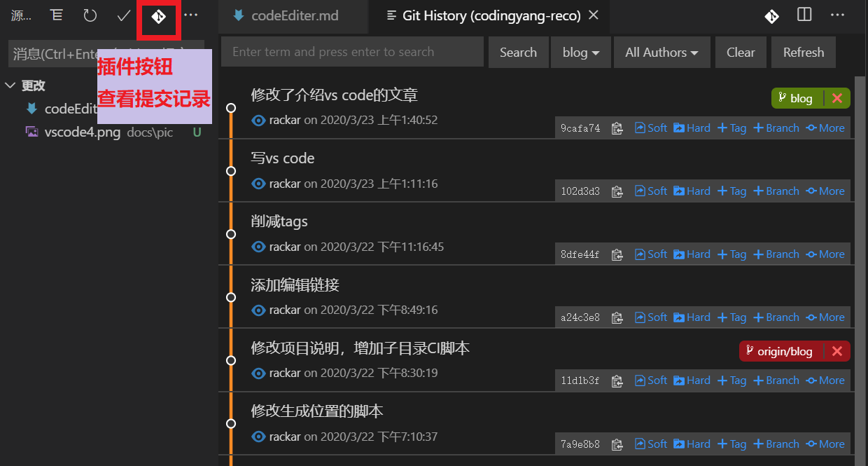
Task: Open editor more actions ellipsis
Action: coord(837,15)
